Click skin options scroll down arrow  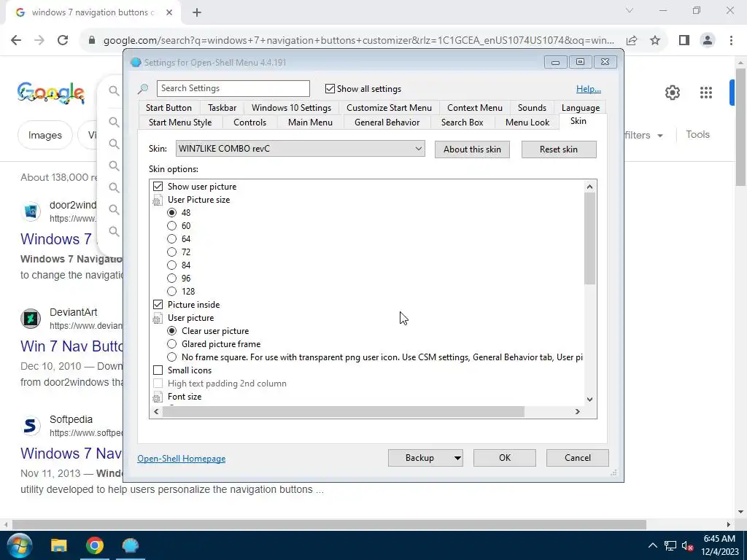click(589, 400)
